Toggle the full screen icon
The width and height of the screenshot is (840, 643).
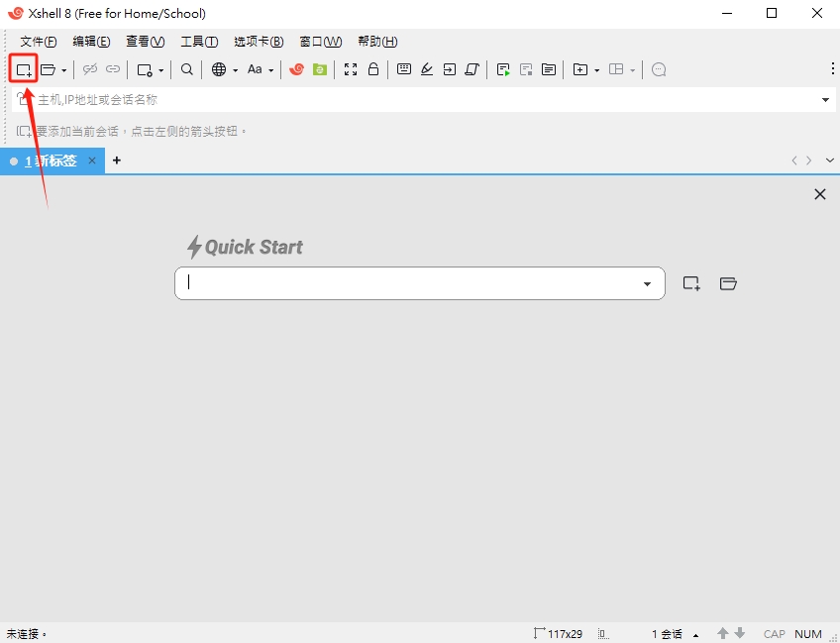point(351,69)
